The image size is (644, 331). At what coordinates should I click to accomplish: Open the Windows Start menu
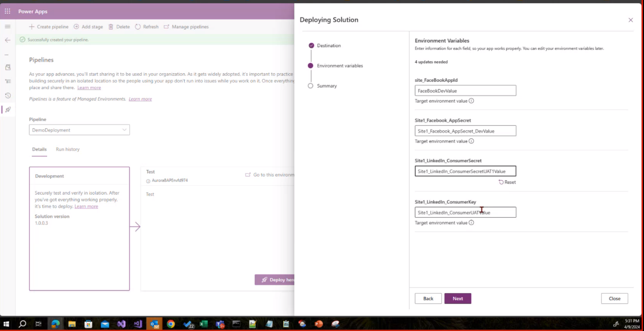(x=7, y=324)
